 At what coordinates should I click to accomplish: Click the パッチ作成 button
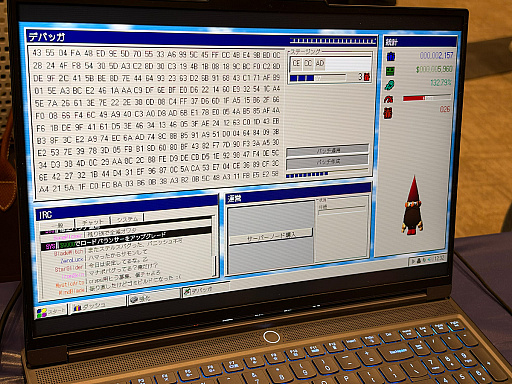327,162
